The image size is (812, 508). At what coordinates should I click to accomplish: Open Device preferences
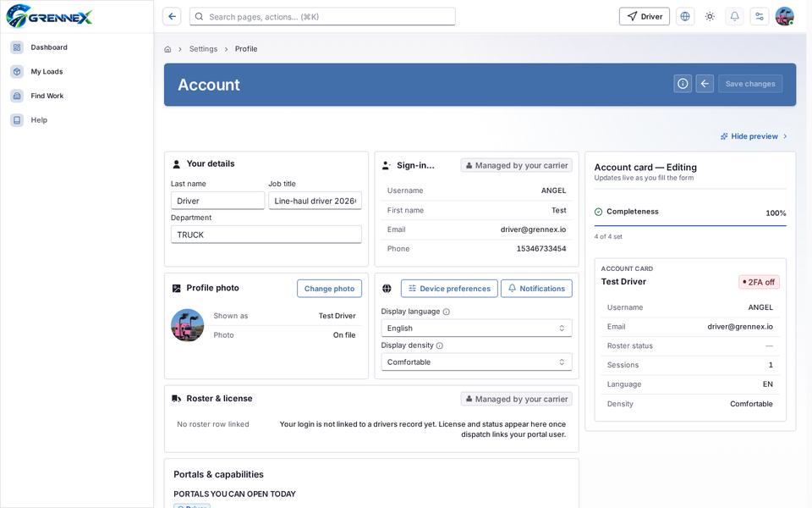(449, 289)
